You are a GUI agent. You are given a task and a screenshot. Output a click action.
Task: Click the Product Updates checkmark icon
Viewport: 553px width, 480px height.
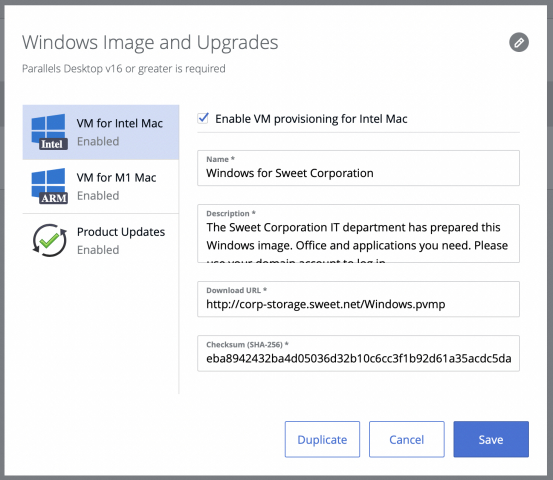click(x=49, y=241)
